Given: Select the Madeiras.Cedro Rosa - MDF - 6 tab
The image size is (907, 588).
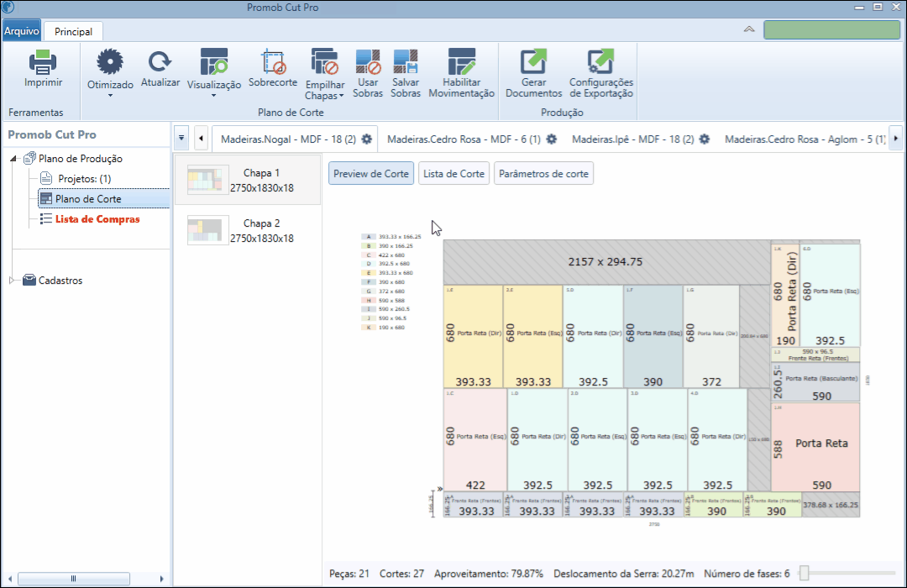Looking at the screenshot, I should 464,139.
